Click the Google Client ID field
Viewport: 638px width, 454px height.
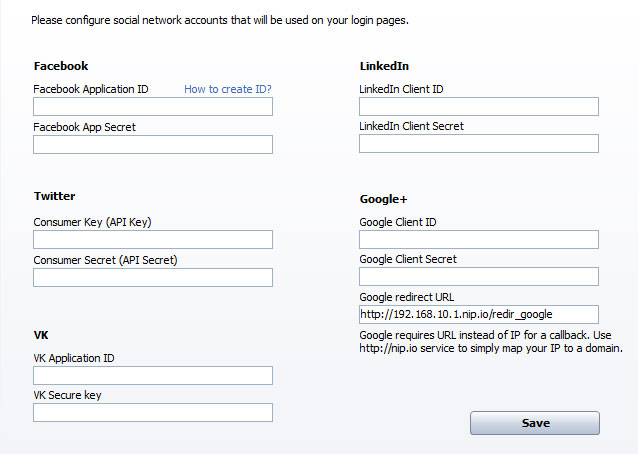point(479,240)
